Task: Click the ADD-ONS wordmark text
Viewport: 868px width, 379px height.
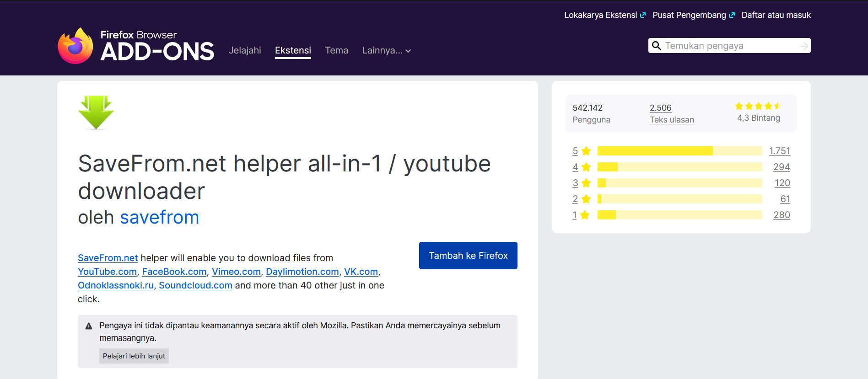Action: (x=157, y=52)
